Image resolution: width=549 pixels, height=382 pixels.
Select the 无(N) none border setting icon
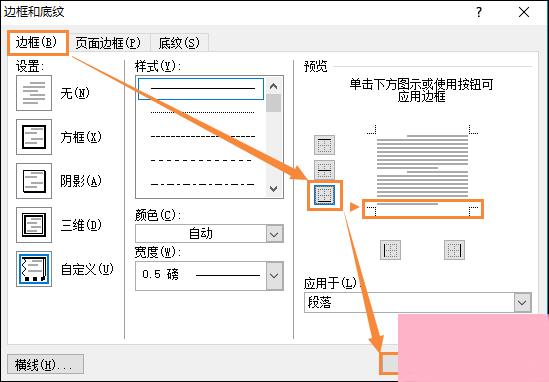click(34, 93)
